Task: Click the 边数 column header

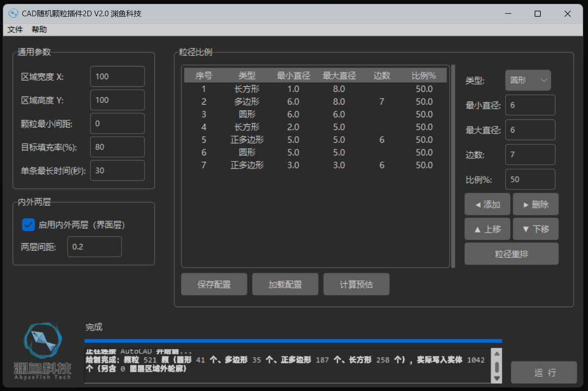Action: tap(382, 76)
